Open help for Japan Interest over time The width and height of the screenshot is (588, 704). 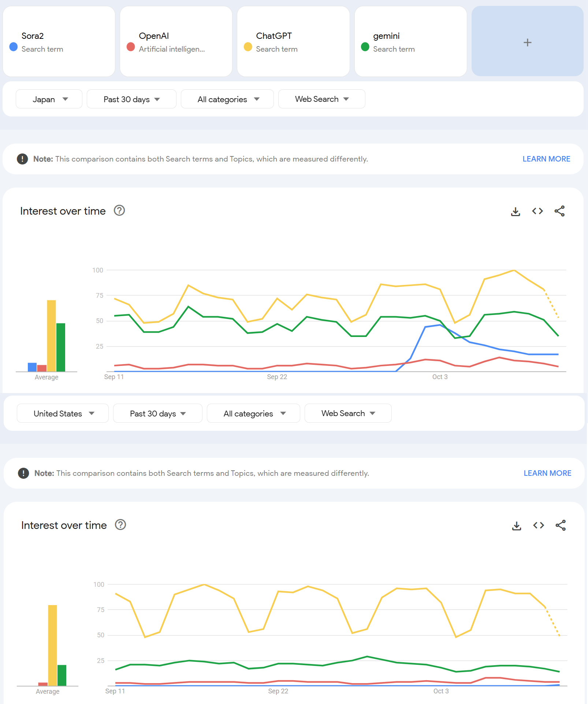click(x=119, y=211)
